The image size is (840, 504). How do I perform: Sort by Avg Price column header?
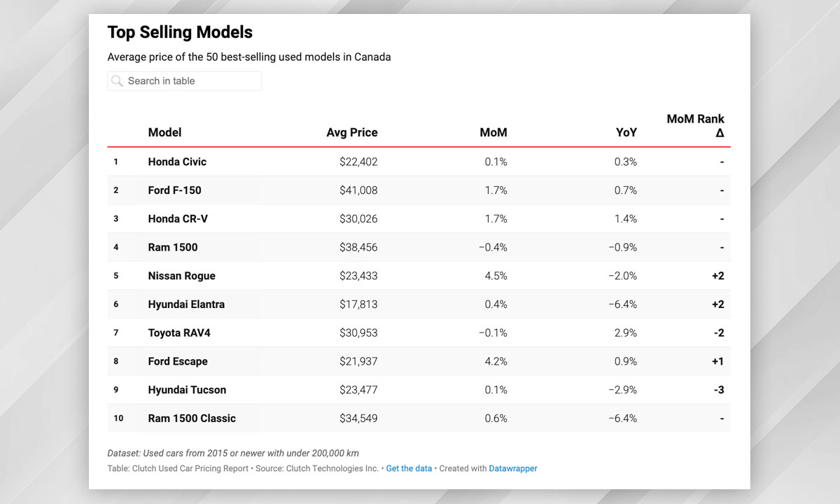pyautogui.click(x=351, y=132)
